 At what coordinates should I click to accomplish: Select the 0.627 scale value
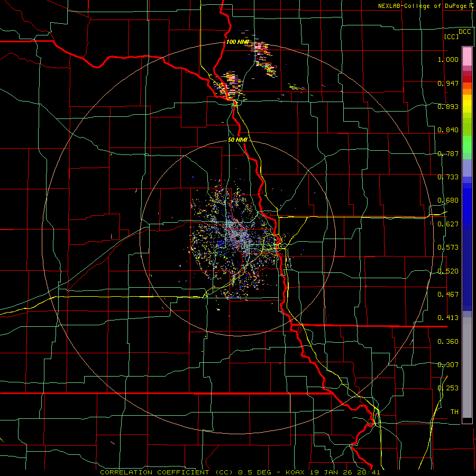pos(448,224)
